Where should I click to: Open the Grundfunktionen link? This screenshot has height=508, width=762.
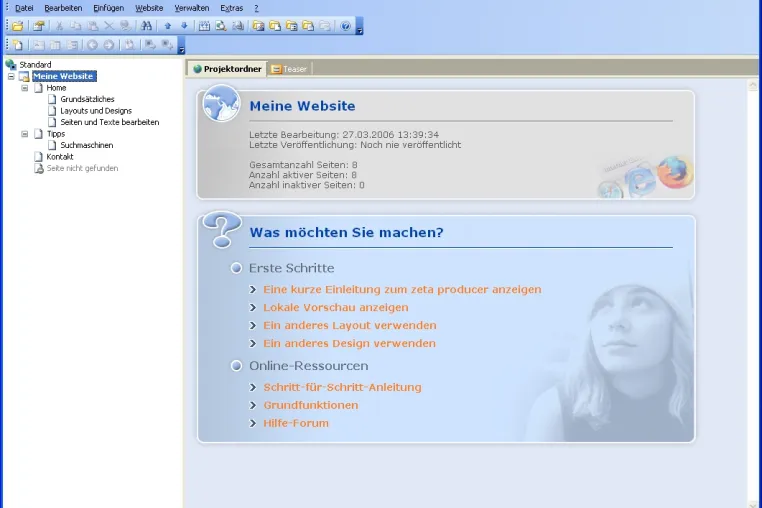click(311, 405)
